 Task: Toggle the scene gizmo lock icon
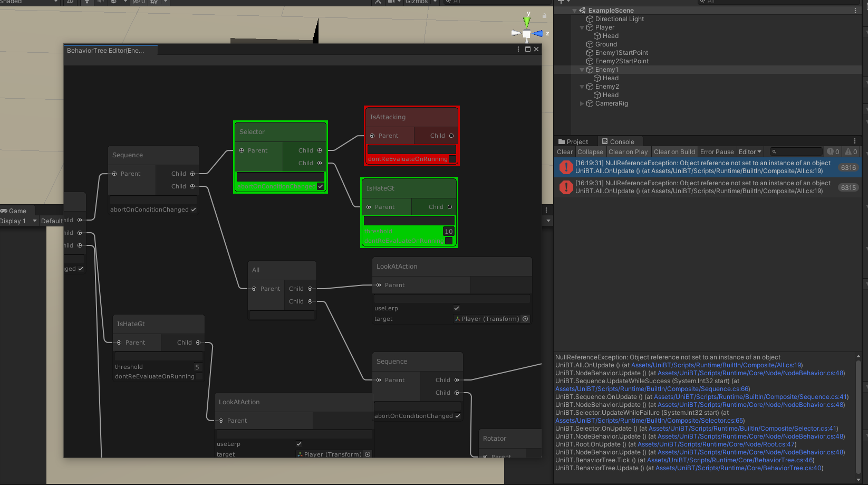click(x=544, y=16)
